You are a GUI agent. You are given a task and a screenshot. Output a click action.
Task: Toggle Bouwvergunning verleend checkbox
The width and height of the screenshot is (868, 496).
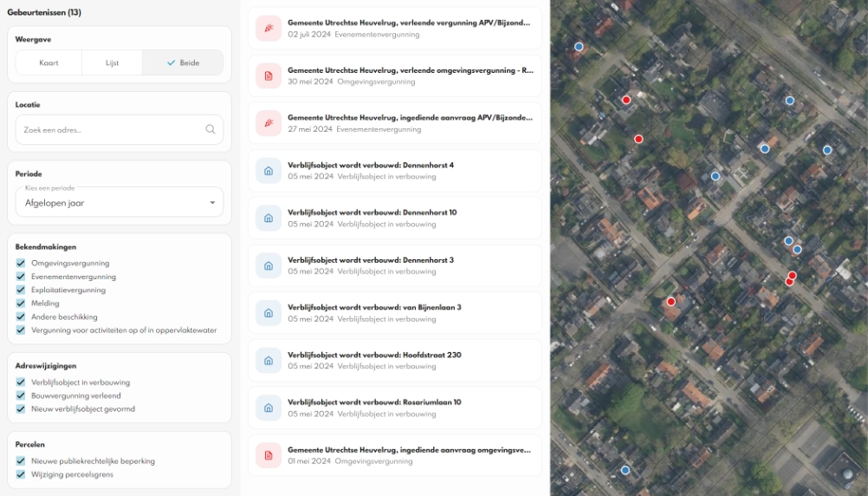21,395
